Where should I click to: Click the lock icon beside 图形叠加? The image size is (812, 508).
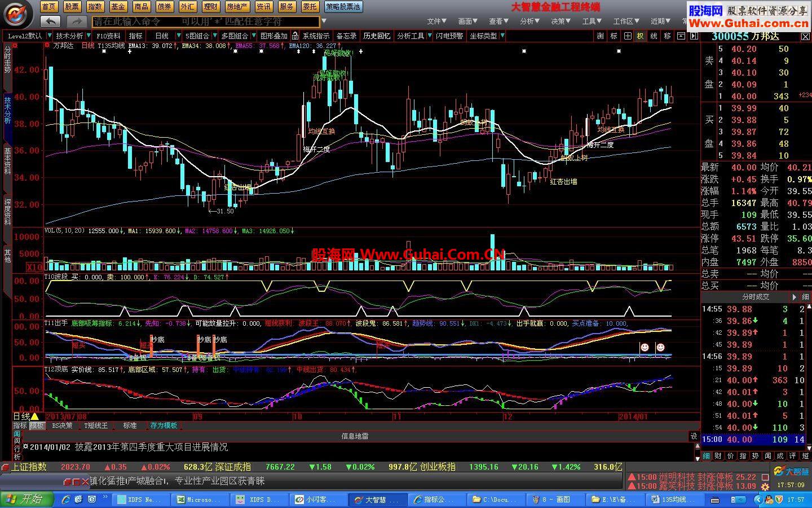pos(295,36)
